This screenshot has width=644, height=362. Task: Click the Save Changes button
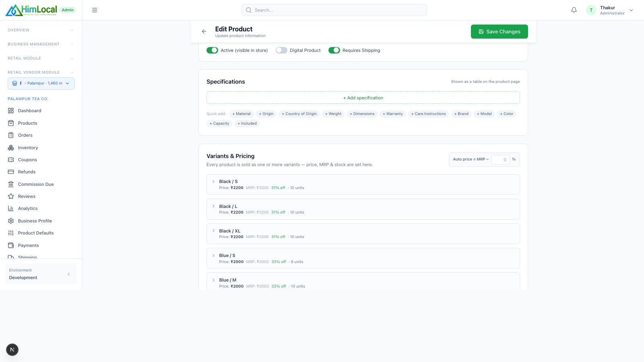click(500, 32)
